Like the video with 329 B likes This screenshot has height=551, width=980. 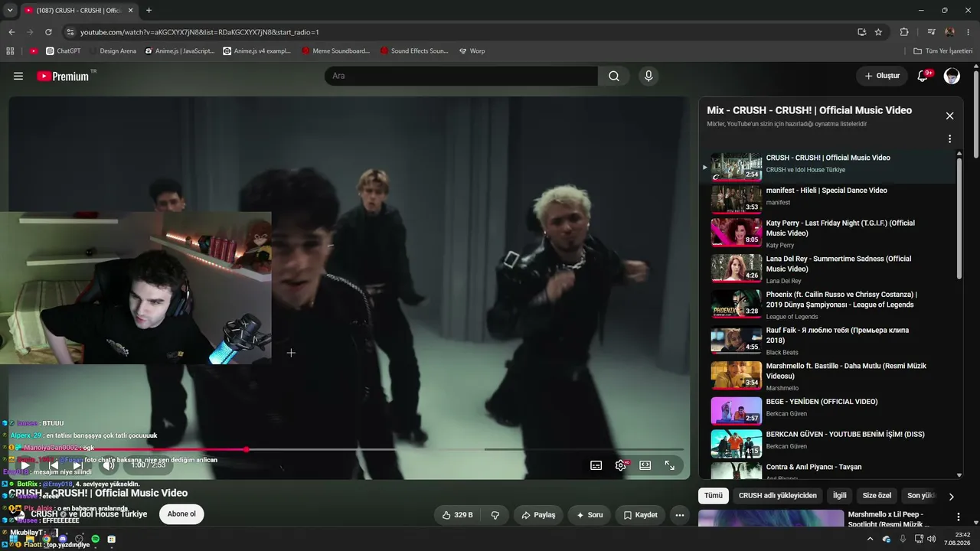click(x=457, y=515)
